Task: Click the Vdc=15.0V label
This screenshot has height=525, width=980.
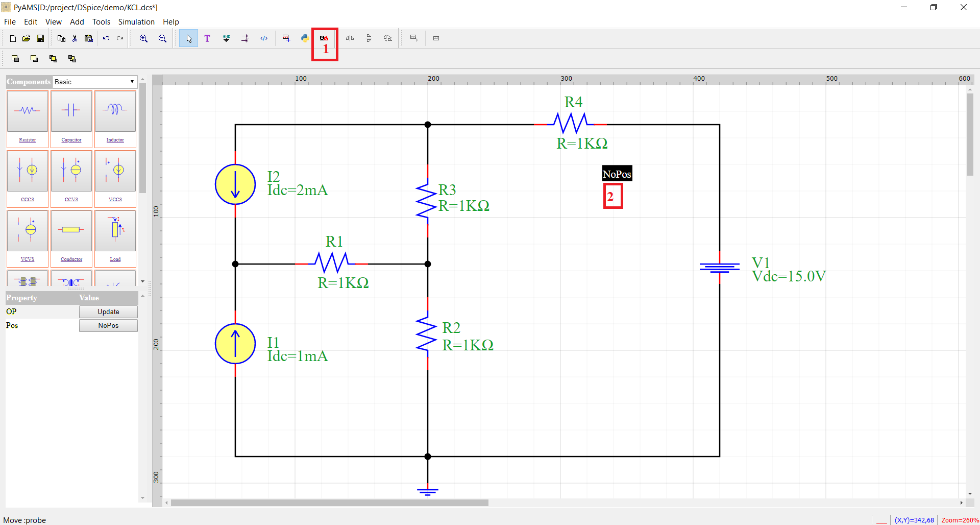Action: click(789, 276)
